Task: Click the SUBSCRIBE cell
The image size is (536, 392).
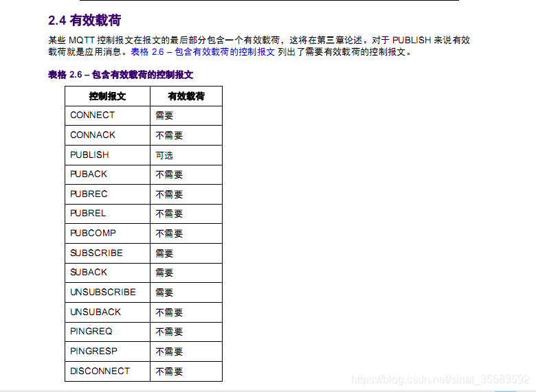Action: click(107, 253)
